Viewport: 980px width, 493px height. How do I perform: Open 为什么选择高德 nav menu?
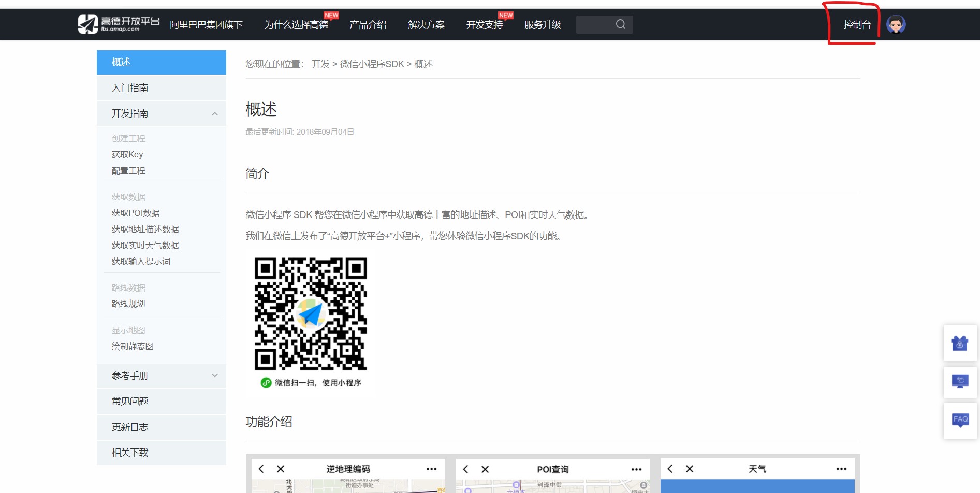pyautogui.click(x=296, y=24)
